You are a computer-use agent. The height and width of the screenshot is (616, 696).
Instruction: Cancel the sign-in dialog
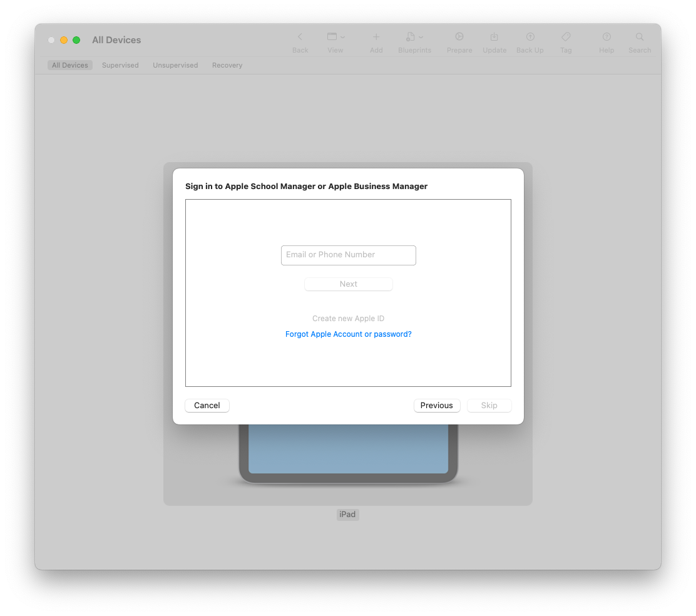[x=207, y=406]
